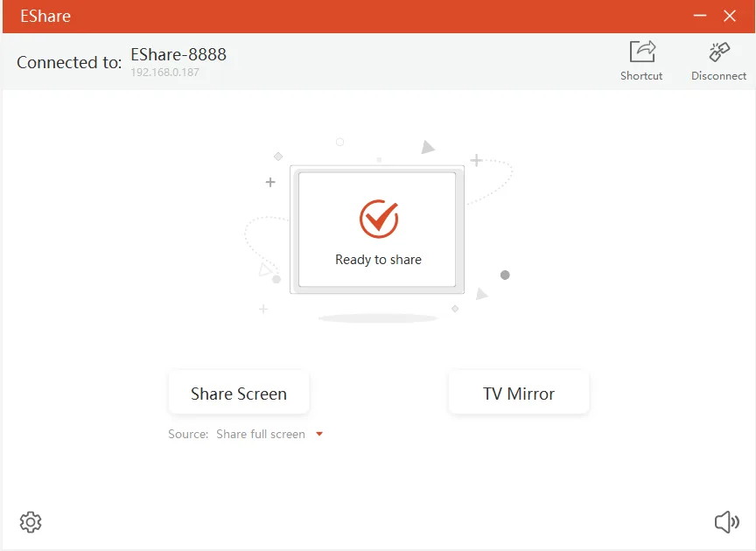Click the 'Source:' label
756x551 pixels.
[x=188, y=434]
